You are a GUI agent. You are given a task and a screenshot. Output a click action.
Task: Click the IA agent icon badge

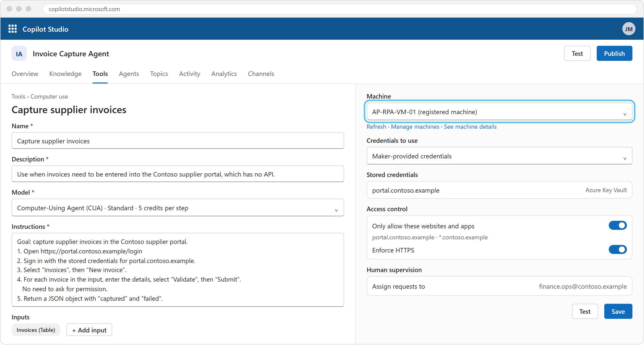[x=19, y=54]
